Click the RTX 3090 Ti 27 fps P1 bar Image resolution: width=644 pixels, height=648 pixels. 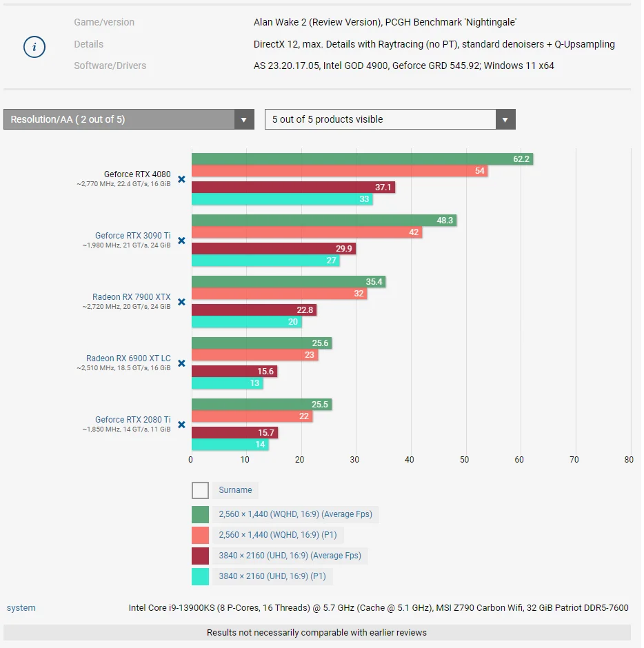pos(265,261)
